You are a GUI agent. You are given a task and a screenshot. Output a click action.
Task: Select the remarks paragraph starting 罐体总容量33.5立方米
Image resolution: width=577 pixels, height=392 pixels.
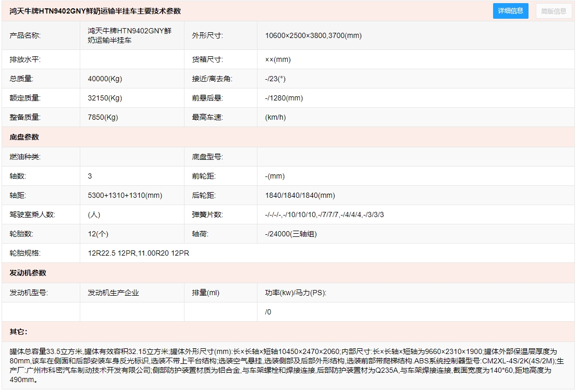(x=287, y=365)
